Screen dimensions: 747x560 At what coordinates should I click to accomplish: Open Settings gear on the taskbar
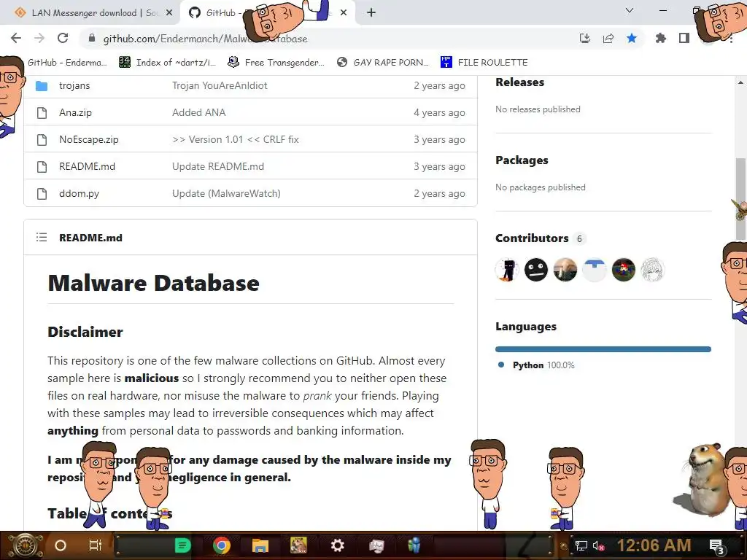[x=337, y=545]
